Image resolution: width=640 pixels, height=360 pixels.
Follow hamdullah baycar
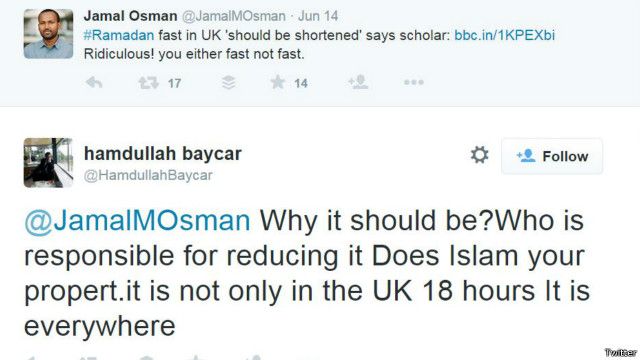point(552,156)
